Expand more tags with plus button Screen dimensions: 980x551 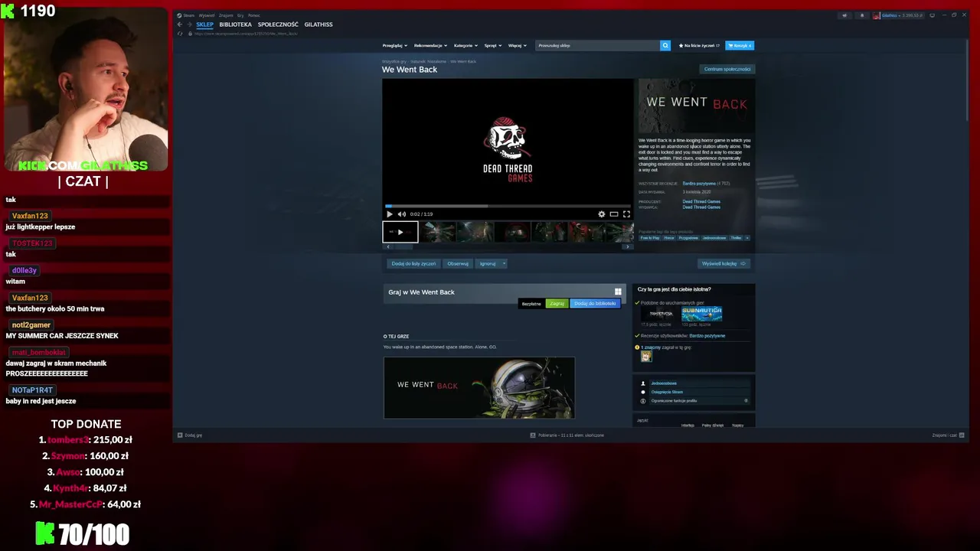747,238
